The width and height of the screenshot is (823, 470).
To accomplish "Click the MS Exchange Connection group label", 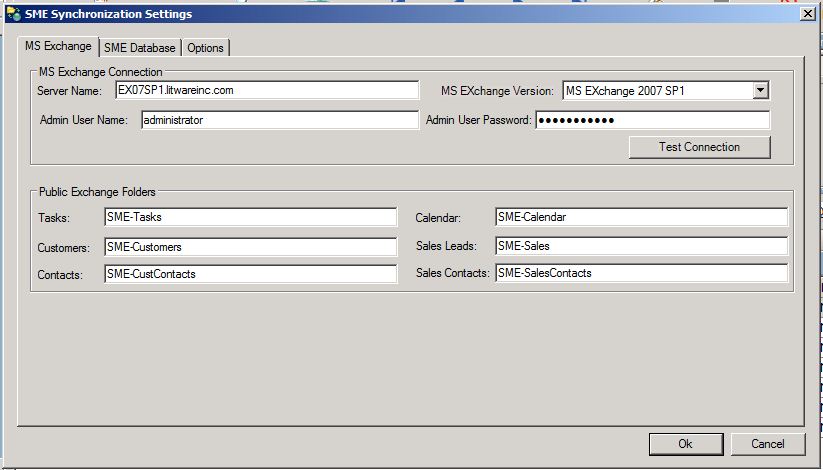I will (101, 72).
